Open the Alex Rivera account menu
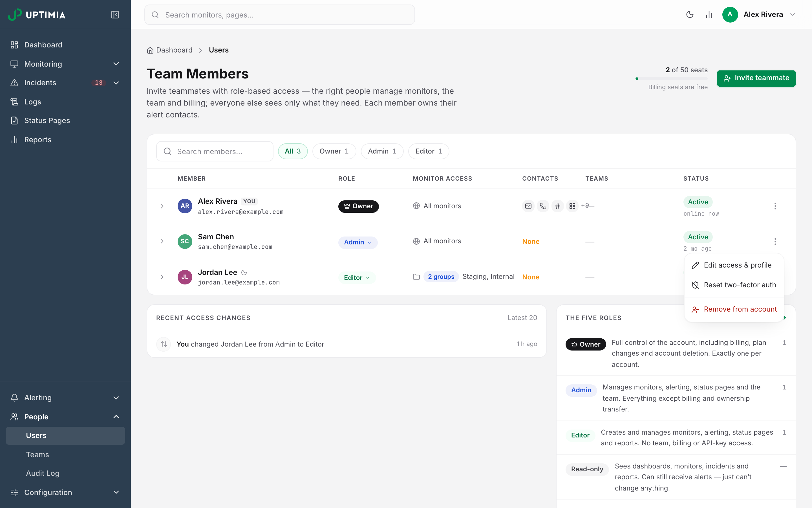The image size is (812, 508). [759, 14]
